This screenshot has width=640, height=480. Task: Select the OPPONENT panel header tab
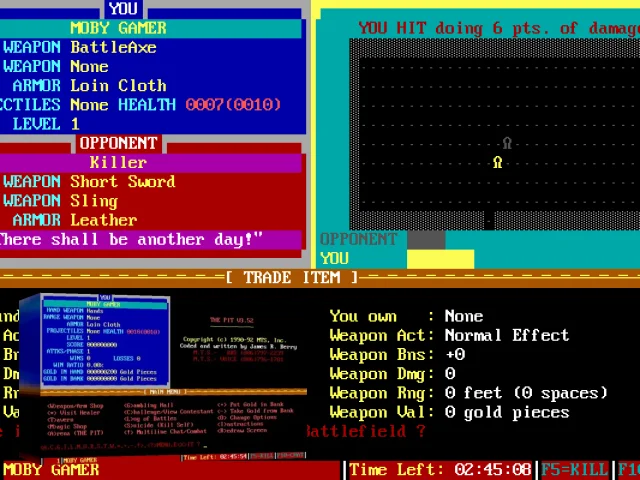(118, 143)
